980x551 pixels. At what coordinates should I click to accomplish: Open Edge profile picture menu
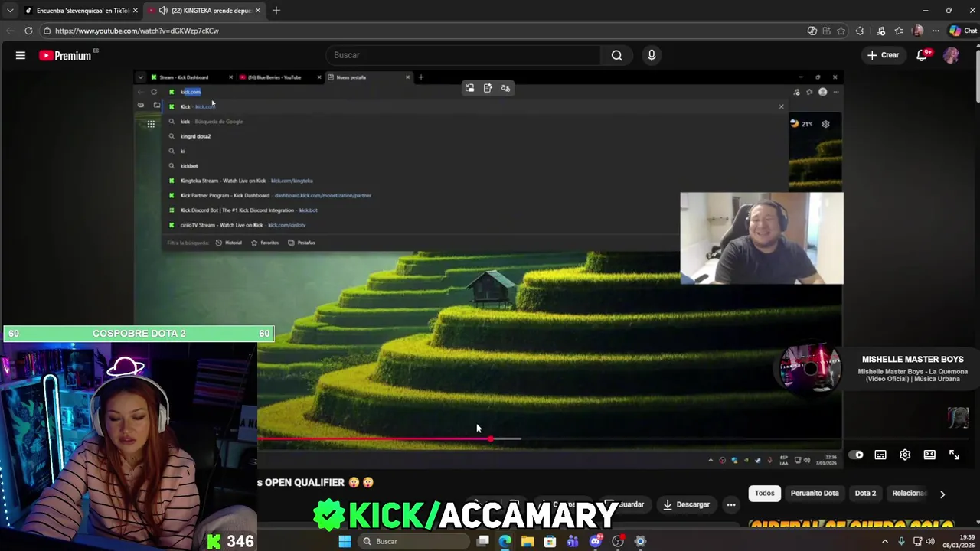click(x=918, y=31)
